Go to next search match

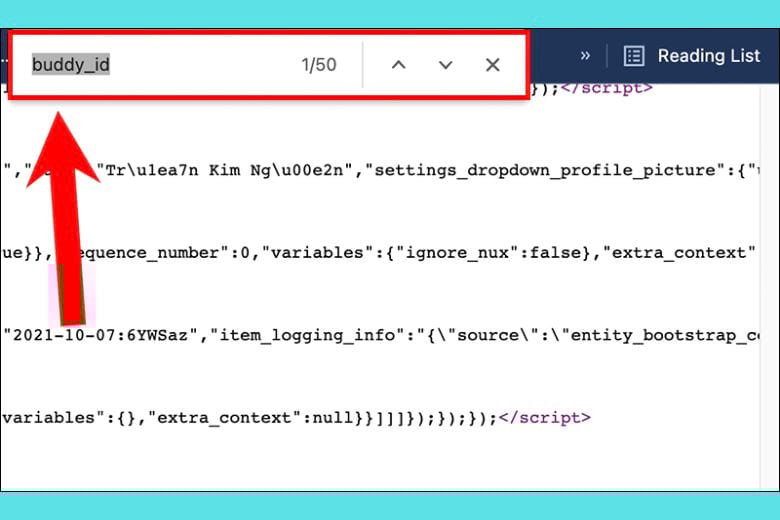tap(445, 65)
